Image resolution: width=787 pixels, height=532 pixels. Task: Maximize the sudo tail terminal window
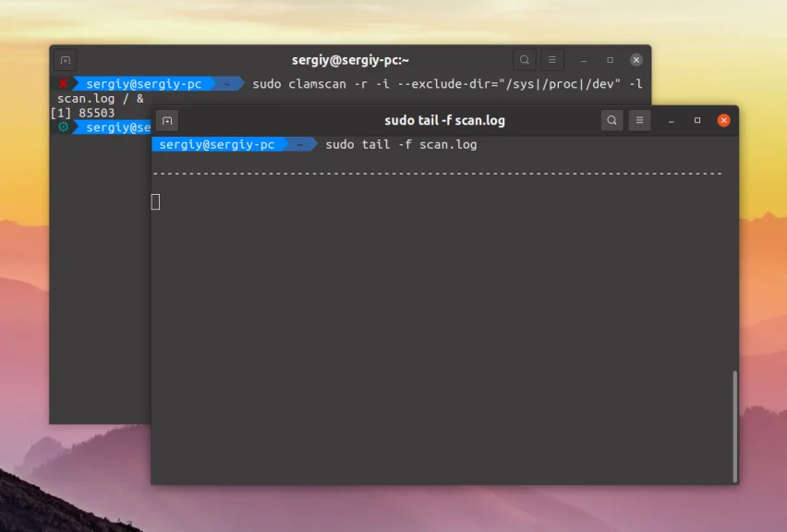pyautogui.click(x=696, y=120)
